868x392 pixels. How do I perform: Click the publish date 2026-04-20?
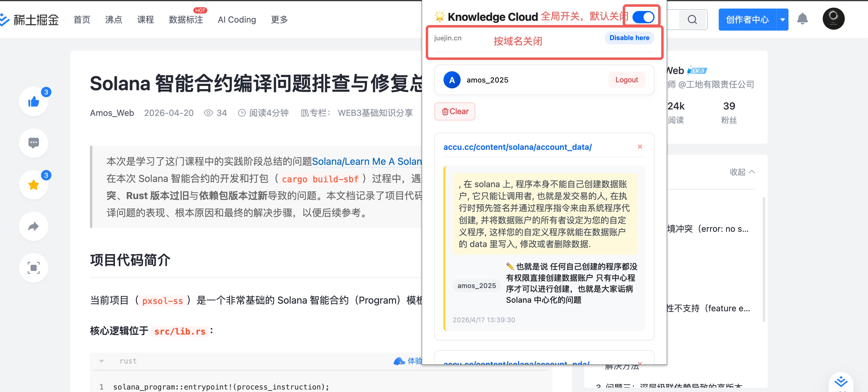(169, 113)
